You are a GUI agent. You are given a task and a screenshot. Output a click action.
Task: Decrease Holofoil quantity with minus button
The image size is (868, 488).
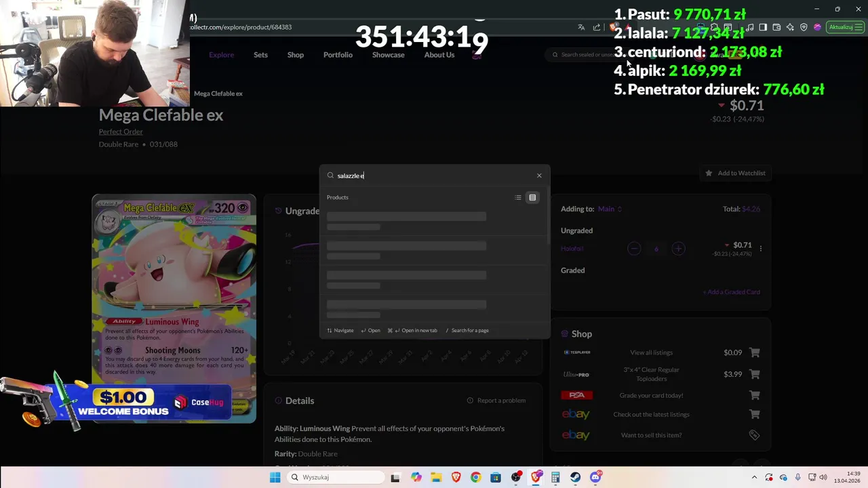pos(634,249)
